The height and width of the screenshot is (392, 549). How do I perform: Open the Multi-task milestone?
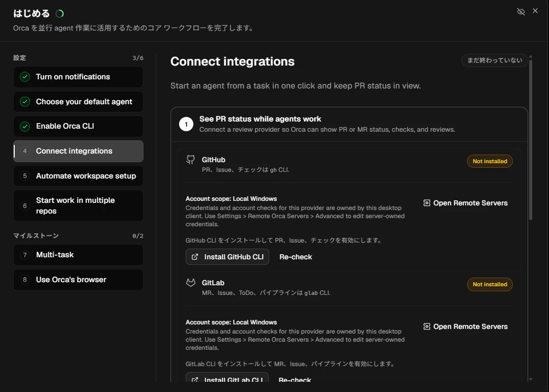78,255
